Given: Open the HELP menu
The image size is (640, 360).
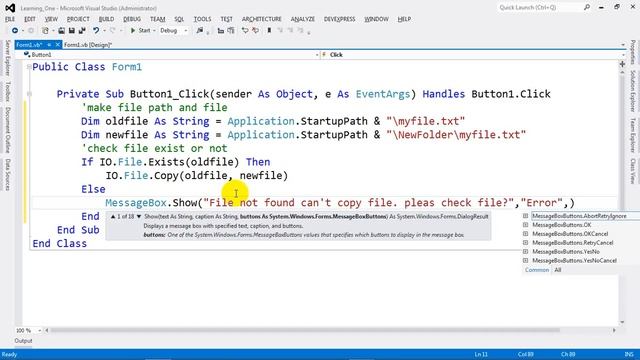Looking at the screenshot, I should [x=404, y=19].
